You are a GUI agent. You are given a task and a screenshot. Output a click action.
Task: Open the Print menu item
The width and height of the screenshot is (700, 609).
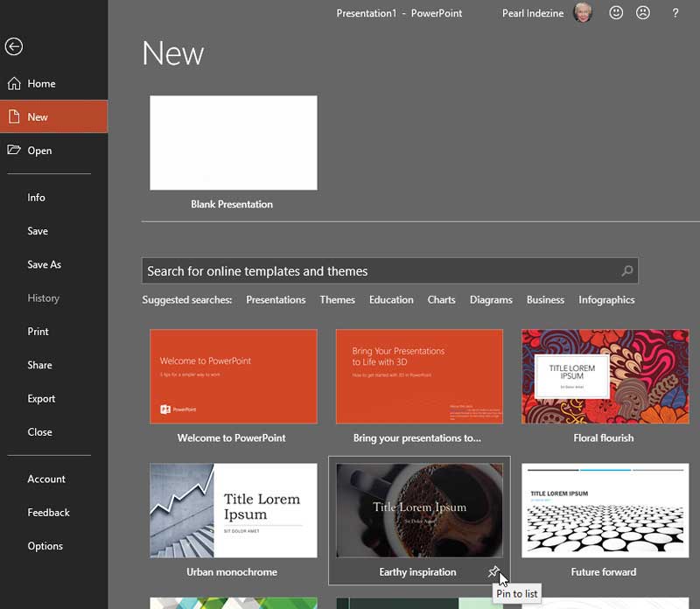pyautogui.click(x=38, y=331)
